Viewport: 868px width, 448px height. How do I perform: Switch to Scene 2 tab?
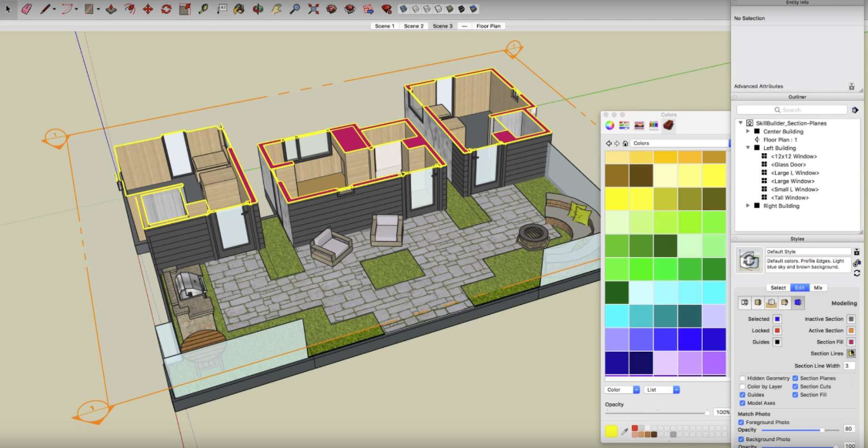click(413, 26)
